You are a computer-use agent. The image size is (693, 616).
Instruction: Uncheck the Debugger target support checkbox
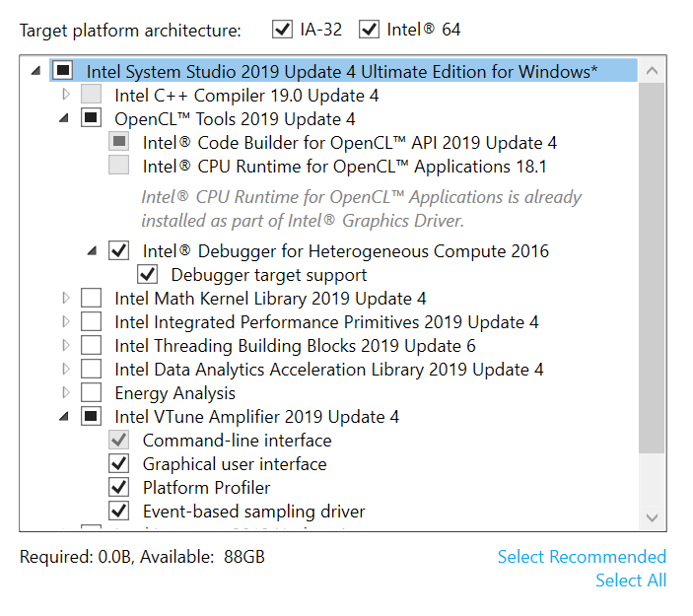(147, 274)
